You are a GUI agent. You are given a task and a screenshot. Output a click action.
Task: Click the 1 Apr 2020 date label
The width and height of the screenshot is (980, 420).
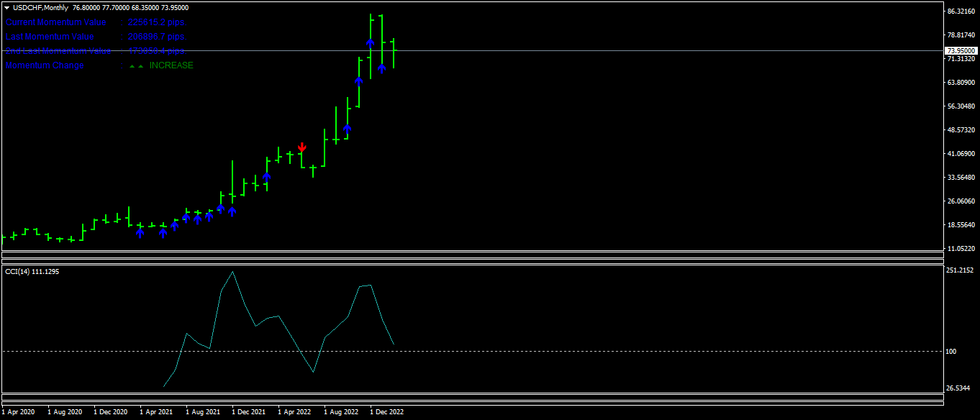tap(18, 413)
